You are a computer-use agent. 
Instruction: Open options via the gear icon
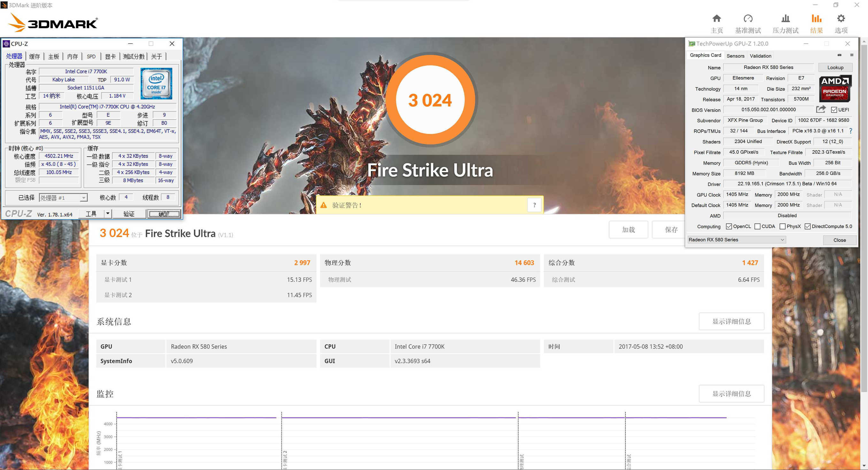point(841,19)
